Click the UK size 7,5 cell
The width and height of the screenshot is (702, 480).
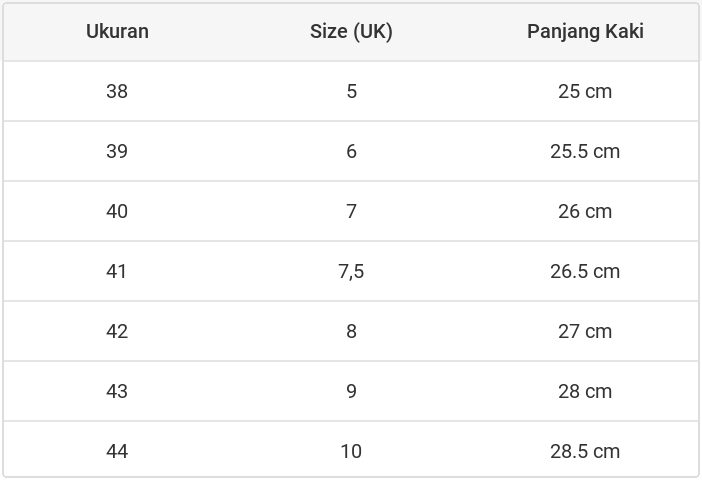click(351, 271)
